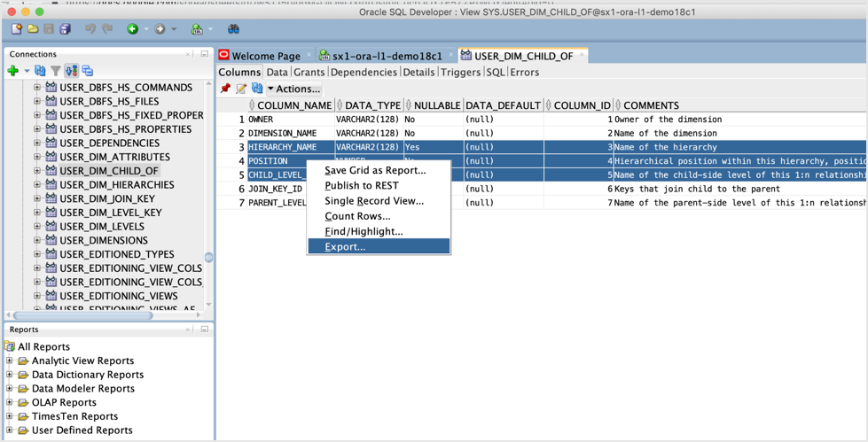Click the Redo arrow icon
The height and width of the screenshot is (442, 868).
(107, 28)
